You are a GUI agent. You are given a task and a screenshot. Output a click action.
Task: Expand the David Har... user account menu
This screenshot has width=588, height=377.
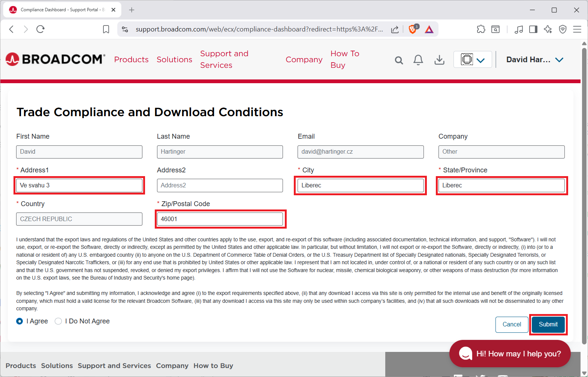pos(534,60)
